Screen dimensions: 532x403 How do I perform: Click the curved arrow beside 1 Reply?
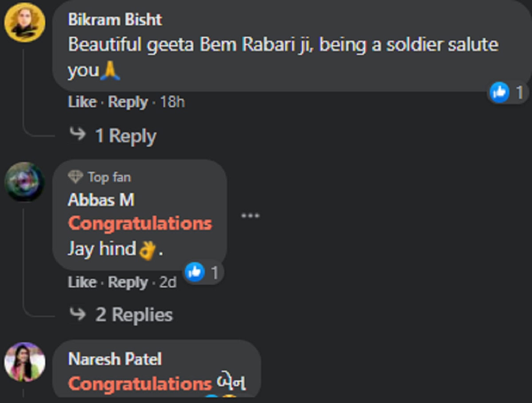pos(78,135)
